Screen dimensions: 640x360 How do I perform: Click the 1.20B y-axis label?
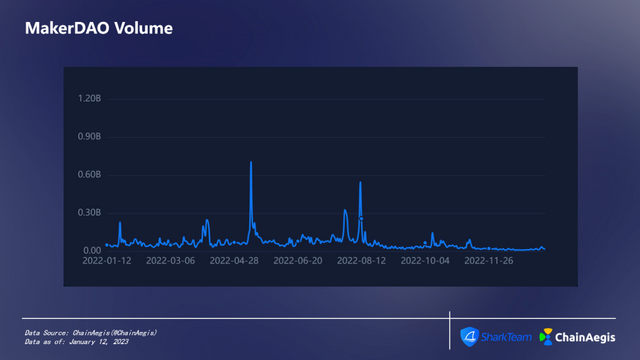(x=89, y=98)
